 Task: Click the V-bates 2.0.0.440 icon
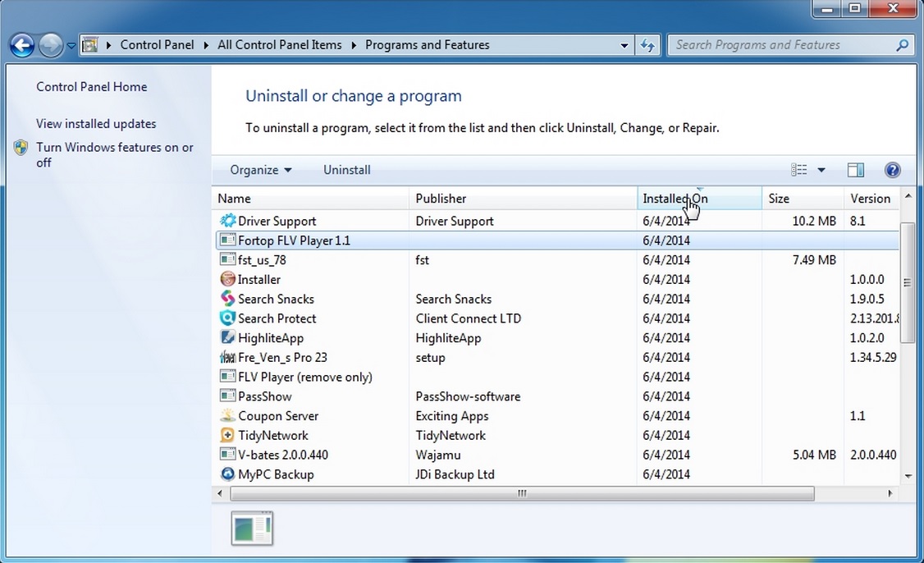tap(227, 455)
